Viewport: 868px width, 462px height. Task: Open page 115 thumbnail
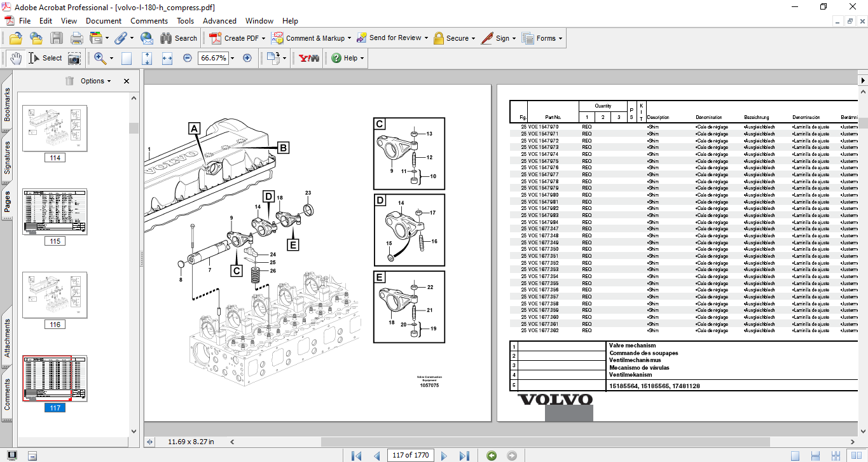click(x=55, y=212)
